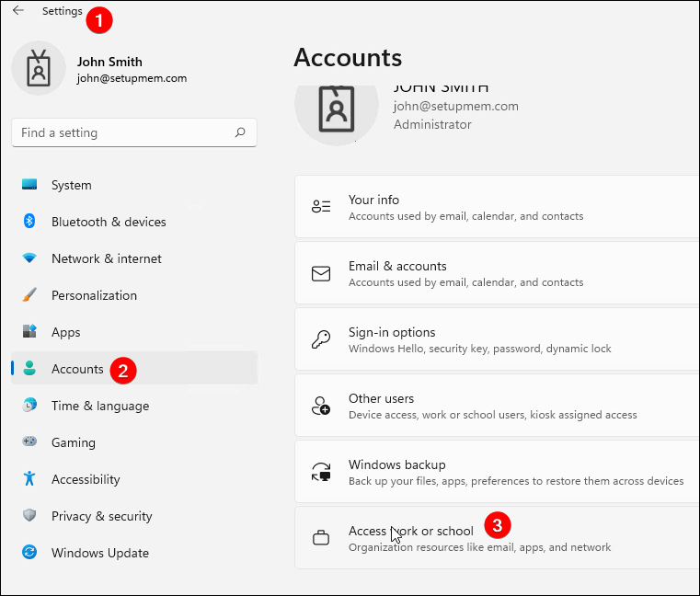700x596 pixels.
Task: Open the Apps category
Action: [x=134, y=332]
